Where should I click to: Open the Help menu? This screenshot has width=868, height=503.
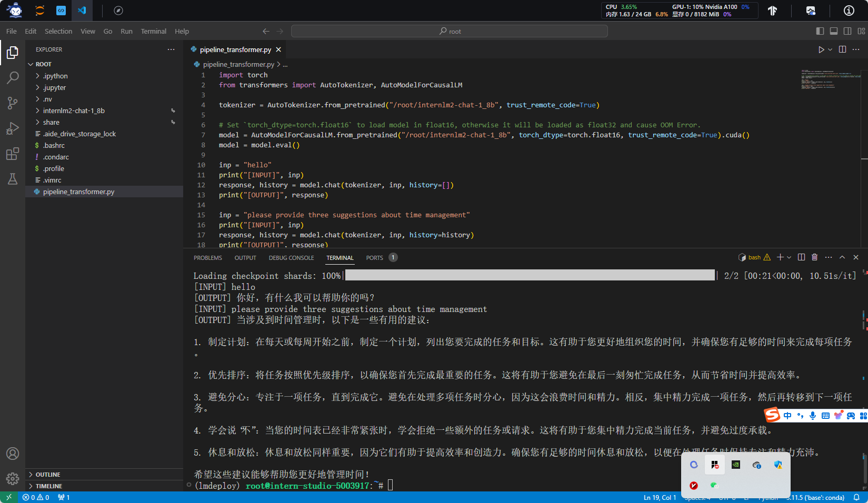(182, 31)
